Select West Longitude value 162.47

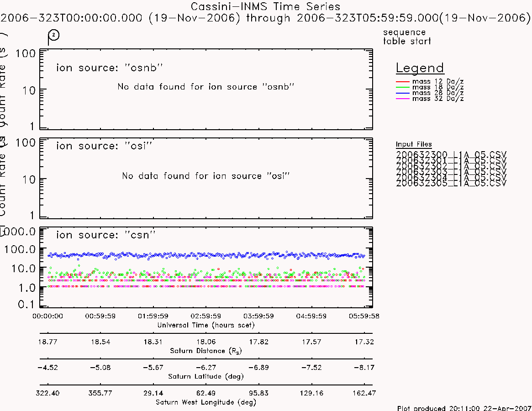[364, 393]
